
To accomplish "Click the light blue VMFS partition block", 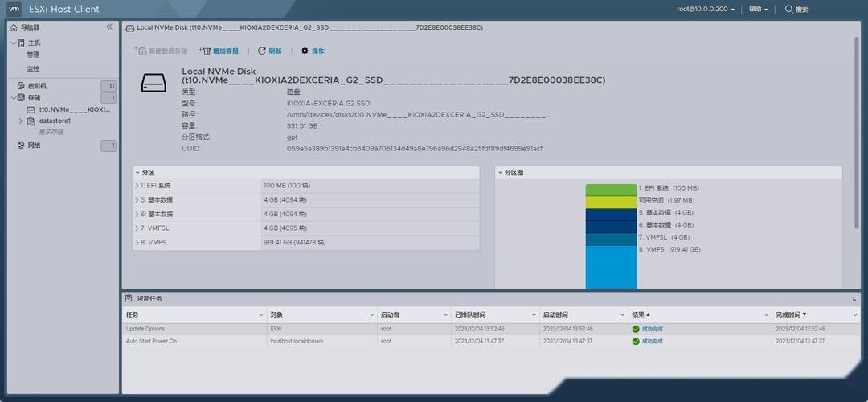I will [611, 267].
